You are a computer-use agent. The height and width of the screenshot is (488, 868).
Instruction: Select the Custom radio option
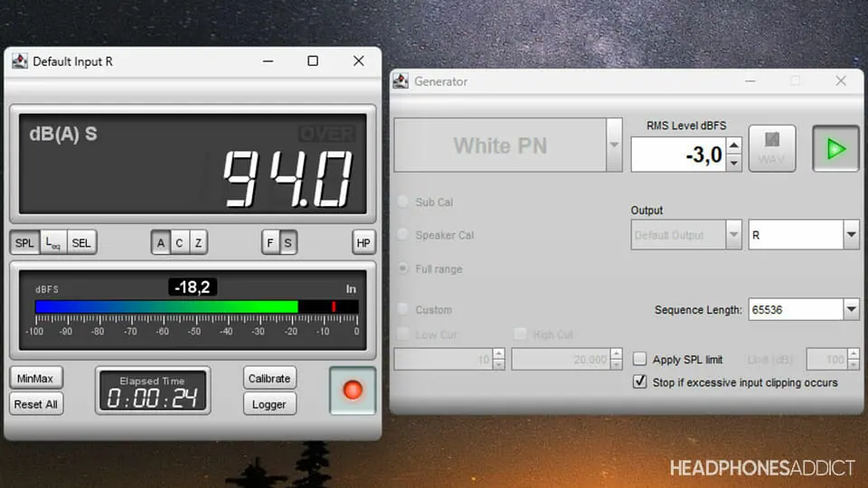click(x=403, y=309)
